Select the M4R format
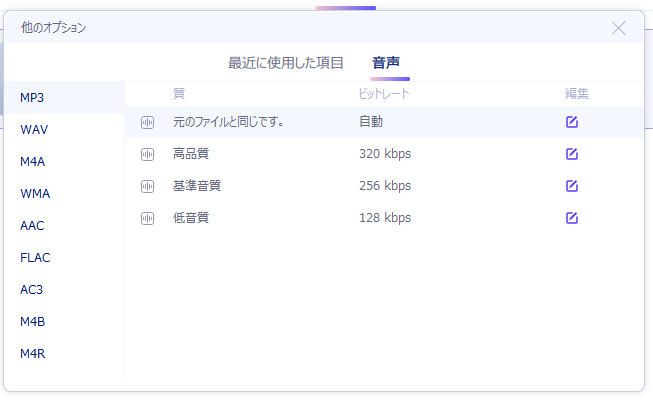 tap(65, 354)
